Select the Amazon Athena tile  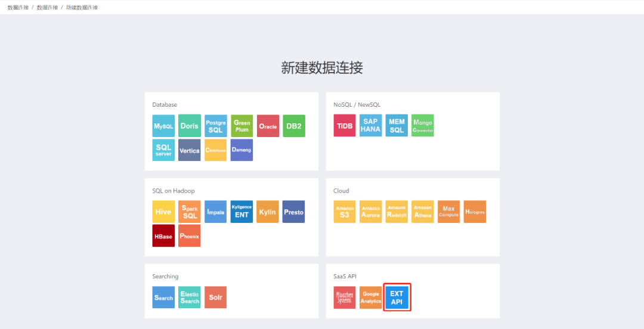pyautogui.click(x=423, y=212)
